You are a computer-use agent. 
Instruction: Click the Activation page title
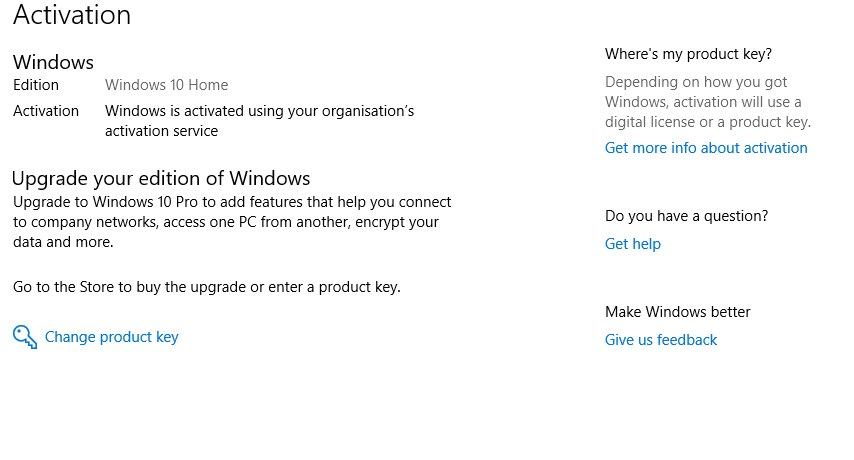(72, 15)
